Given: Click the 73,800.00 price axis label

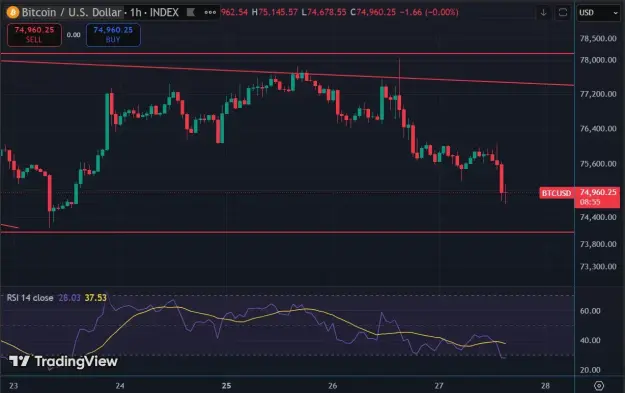Looking at the screenshot, I should click(x=598, y=244).
